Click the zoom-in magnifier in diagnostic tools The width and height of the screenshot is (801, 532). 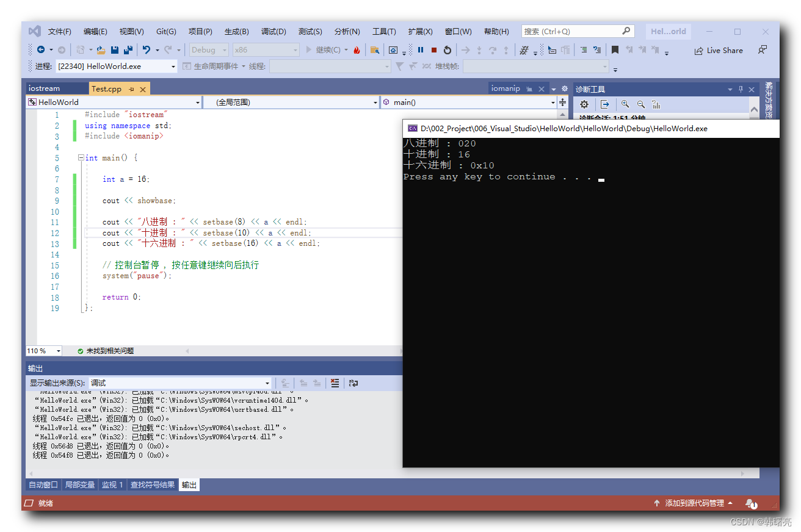(x=625, y=104)
